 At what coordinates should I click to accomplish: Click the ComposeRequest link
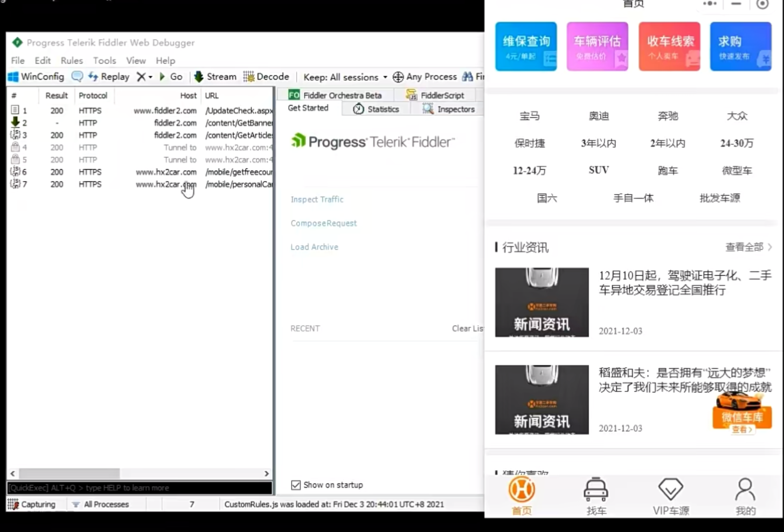click(323, 223)
